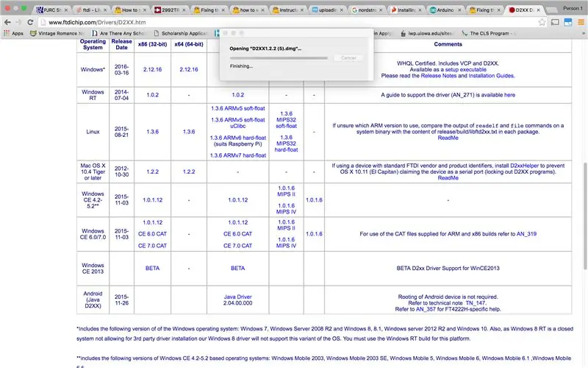Viewport: 588px width, 368px height.
Task: Download the Linux 1.3.6 x86 driver
Action: 152,132
